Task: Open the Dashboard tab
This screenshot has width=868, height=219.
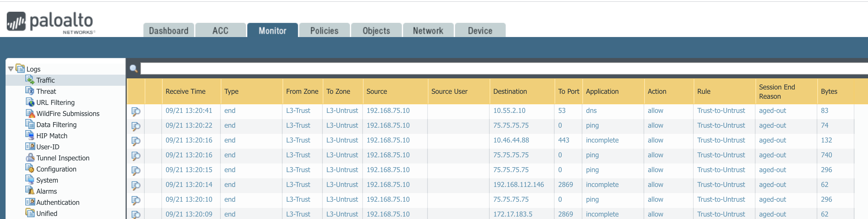Action: (168, 31)
